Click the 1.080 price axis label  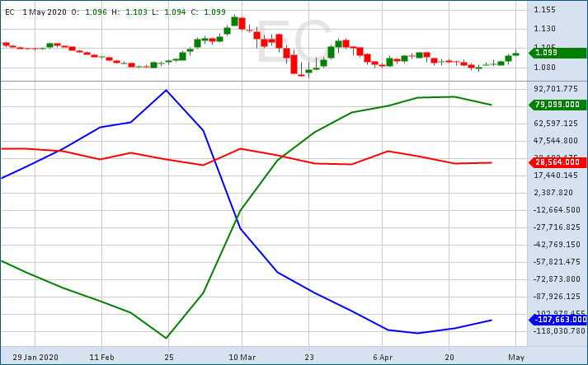544,68
